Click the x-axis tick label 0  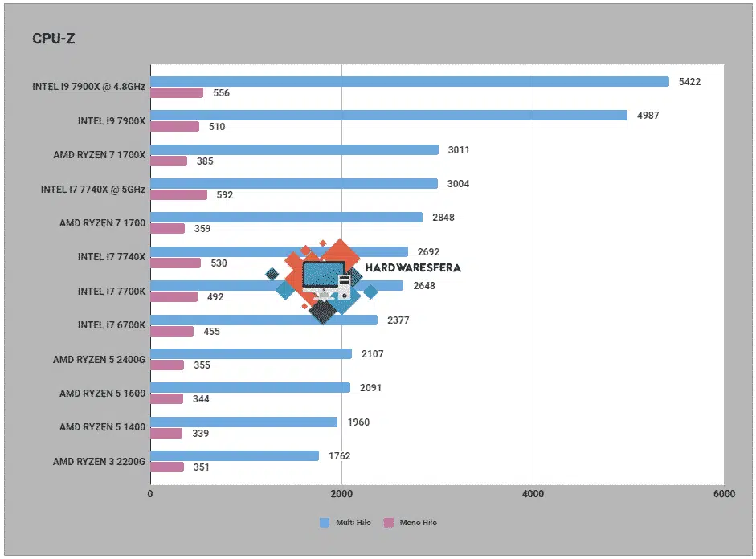[150, 494]
